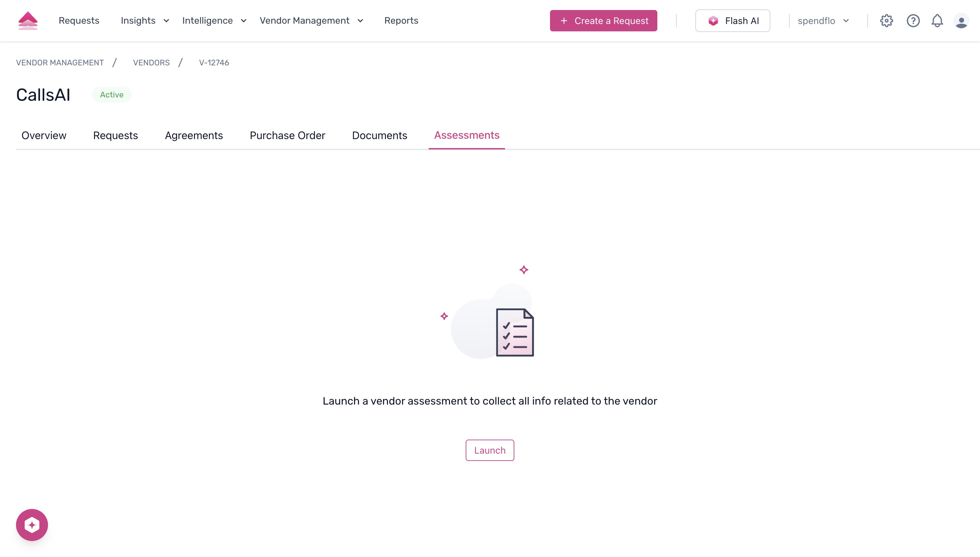Open Reports in the top navigation
The image size is (980, 557).
401,21
